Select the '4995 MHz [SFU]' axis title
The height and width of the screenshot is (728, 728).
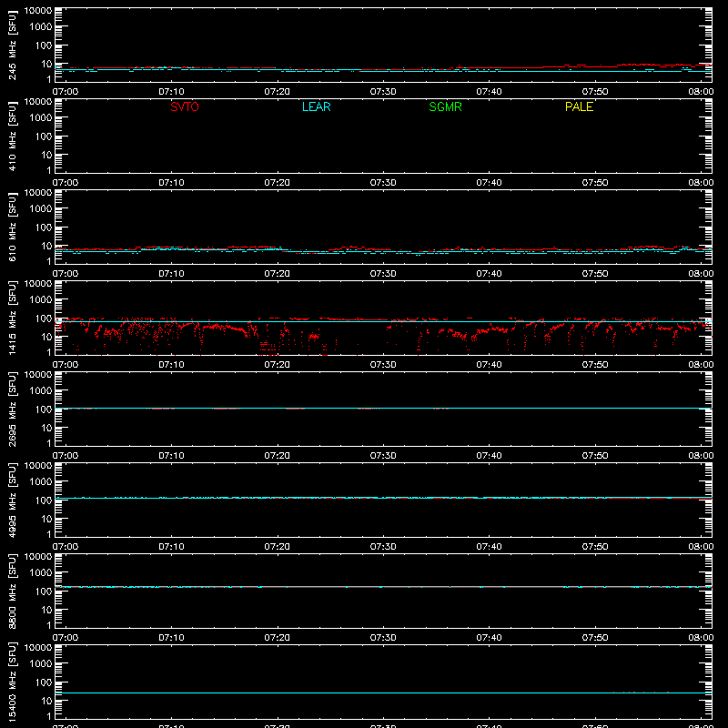pyautogui.click(x=13, y=500)
